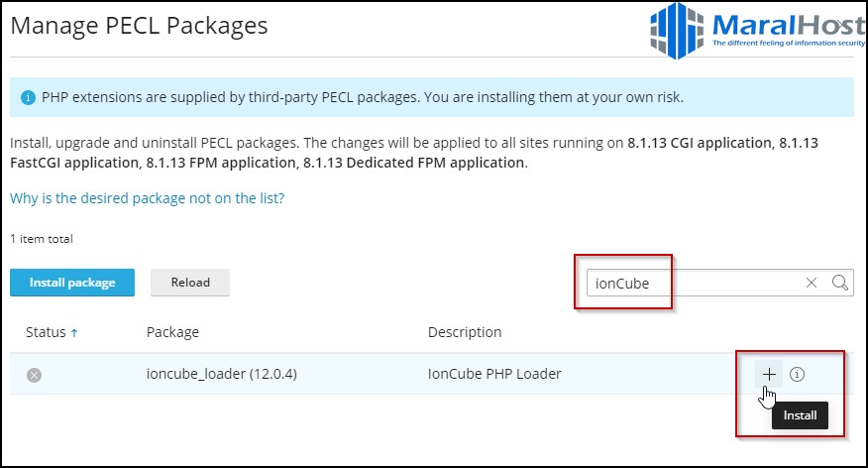Click the IonCube PHP Loader description text
The width and height of the screenshot is (868, 468).
pos(494,374)
